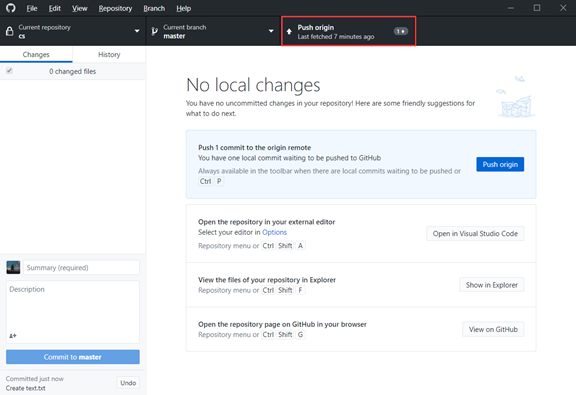The width and height of the screenshot is (576, 395).
Task: Follow the Options link for editor
Action: point(274,232)
